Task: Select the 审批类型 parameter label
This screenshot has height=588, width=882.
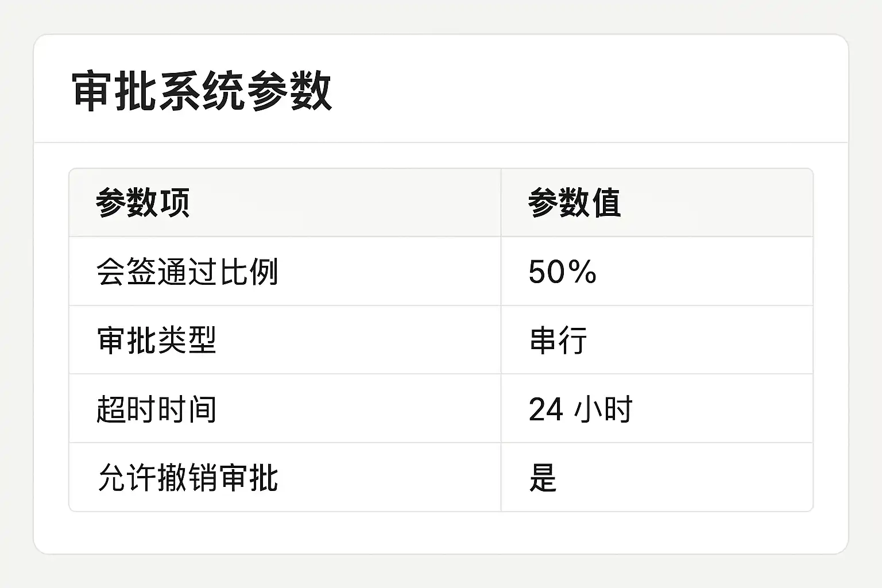Action: click(156, 340)
